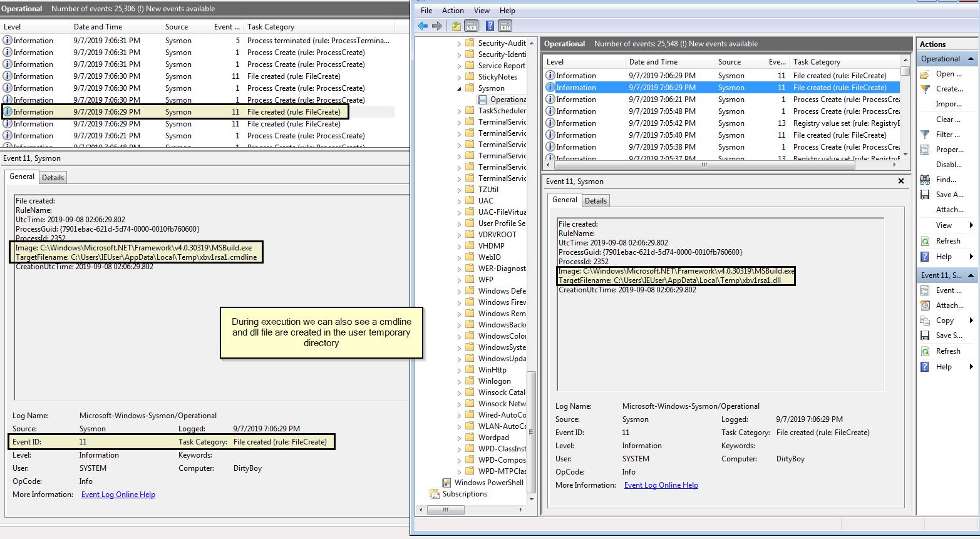
Task: Click Help icon under Operational actions
Action: tap(925, 257)
